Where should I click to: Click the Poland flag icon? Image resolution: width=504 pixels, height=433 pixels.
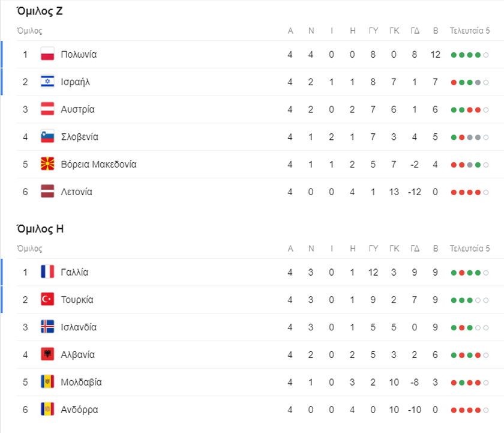pyautogui.click(x=47, y=55)
